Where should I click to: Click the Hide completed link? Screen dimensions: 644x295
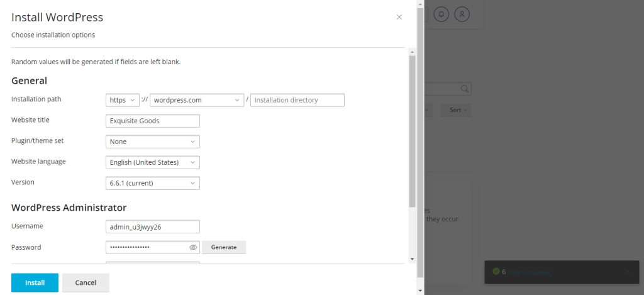coord(529,272)
